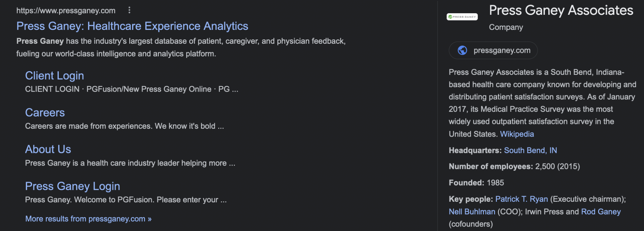
Task: Click the https://www.pressganey.com URL above the result
Action: coord(66,11)
